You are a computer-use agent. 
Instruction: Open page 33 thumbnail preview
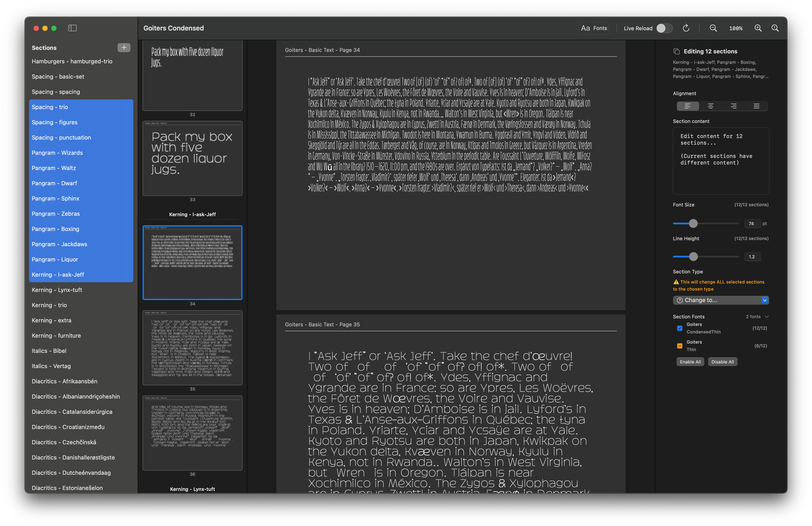coord(192,158)
